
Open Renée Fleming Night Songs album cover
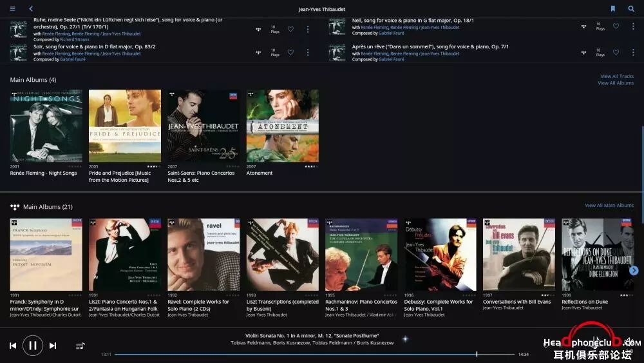coord(46,126)
